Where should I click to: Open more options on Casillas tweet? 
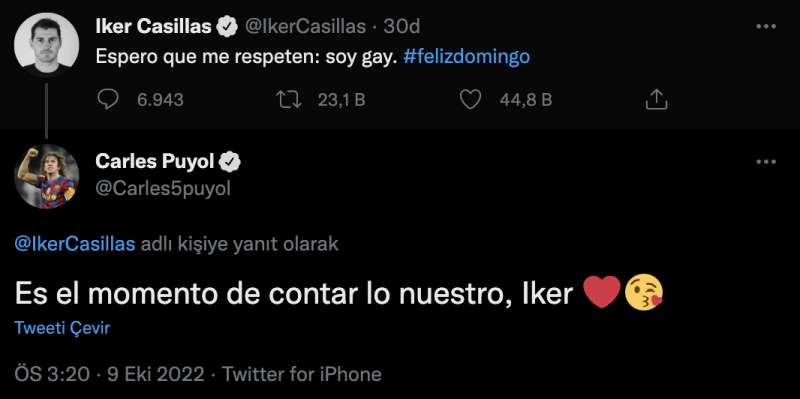(766, 27)
